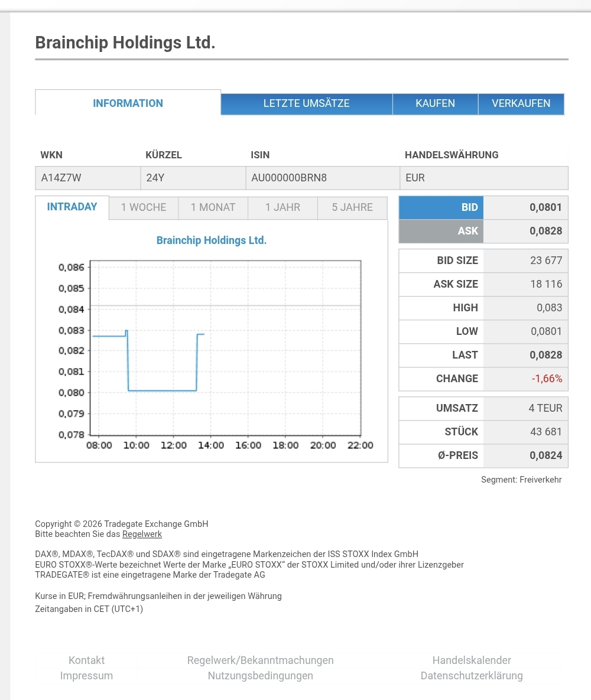This screenshot has width=591, height=700.
Task: Show the 1 WOCHE chart view
Action: [143, 207]
